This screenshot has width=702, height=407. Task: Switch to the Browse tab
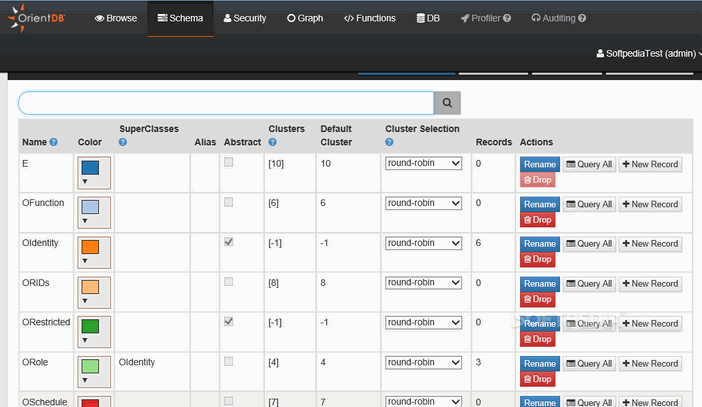click(x=116, y=18)
